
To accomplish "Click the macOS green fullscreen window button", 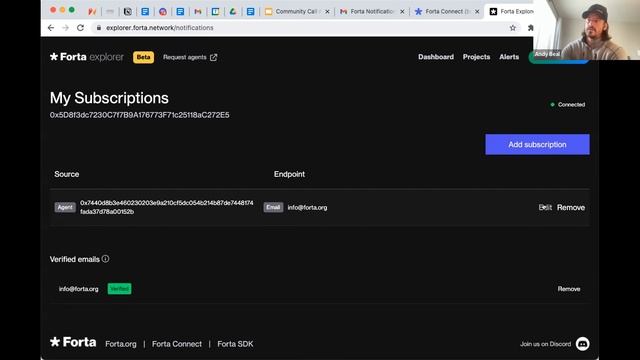I will click(72, 10).
